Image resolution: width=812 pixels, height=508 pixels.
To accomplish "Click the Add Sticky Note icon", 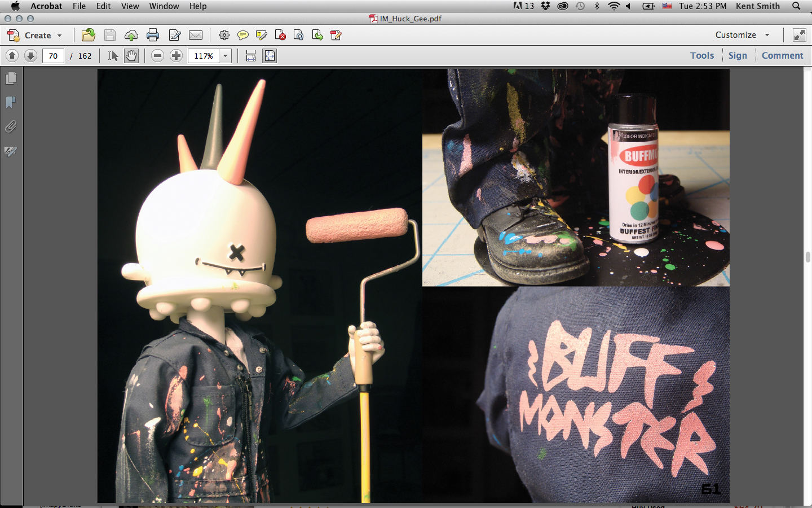I will pyautogui.click(x=242, y=35).
